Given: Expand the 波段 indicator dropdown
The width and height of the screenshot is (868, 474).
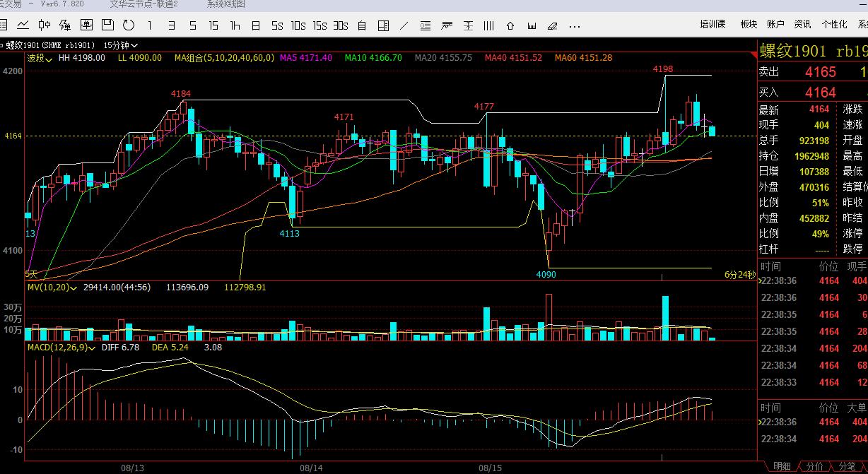Looking at the screenshot, I should click(40, 58).
